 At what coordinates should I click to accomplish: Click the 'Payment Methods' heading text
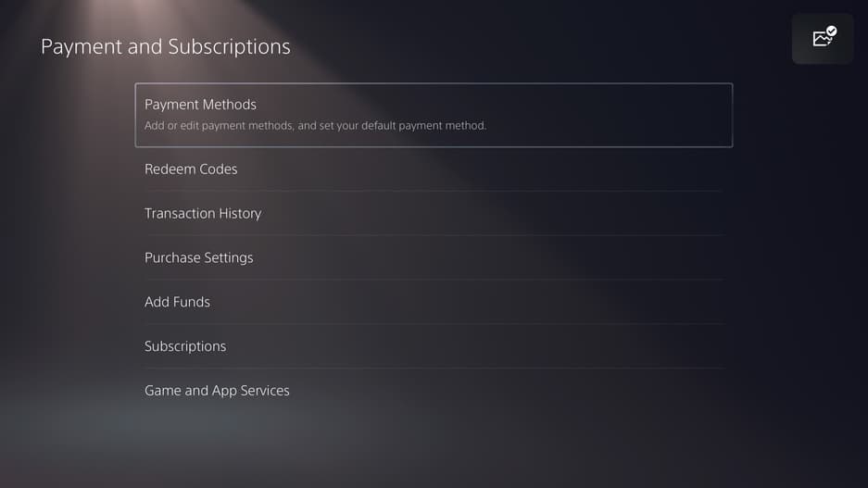[x=200, y=105]
